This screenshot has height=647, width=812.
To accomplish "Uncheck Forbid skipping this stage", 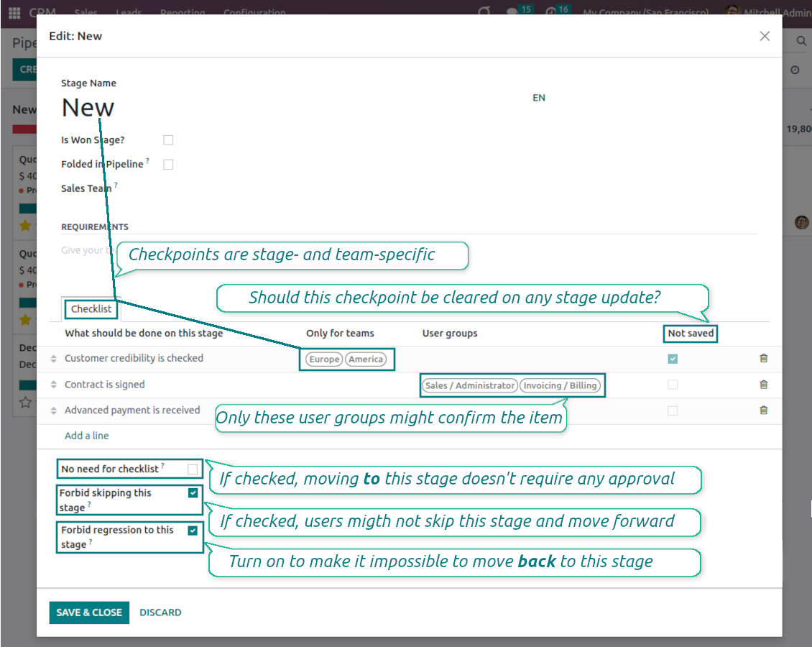I will (193, 492).
